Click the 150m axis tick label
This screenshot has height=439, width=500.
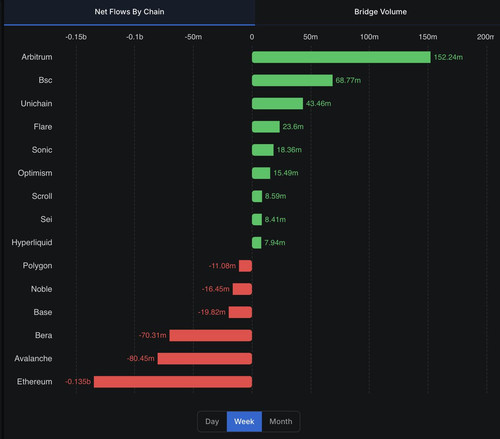coord(428,37)
